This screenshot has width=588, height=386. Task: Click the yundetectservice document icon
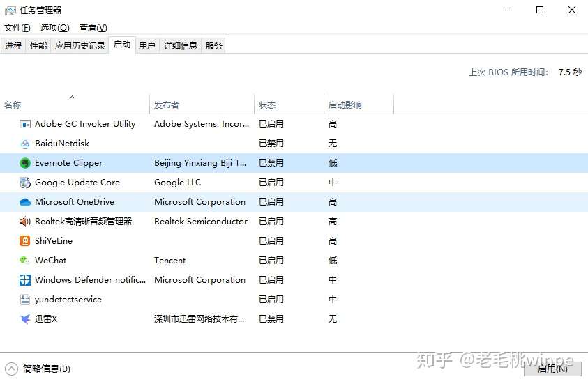[24, 300]
